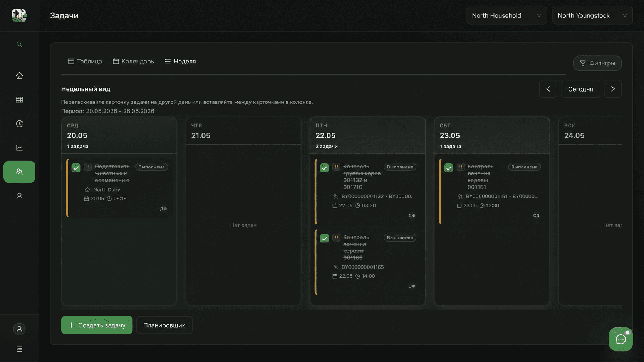Uncheck the cow 001151 treatment task checkbox
644x362 pixels.
pyautogui.click(x=449, y=168)
